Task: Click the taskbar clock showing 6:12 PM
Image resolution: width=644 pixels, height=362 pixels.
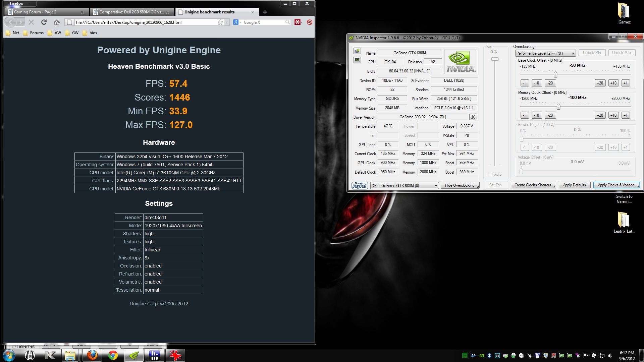Action: pyautogui.click(x=627, y=356)
